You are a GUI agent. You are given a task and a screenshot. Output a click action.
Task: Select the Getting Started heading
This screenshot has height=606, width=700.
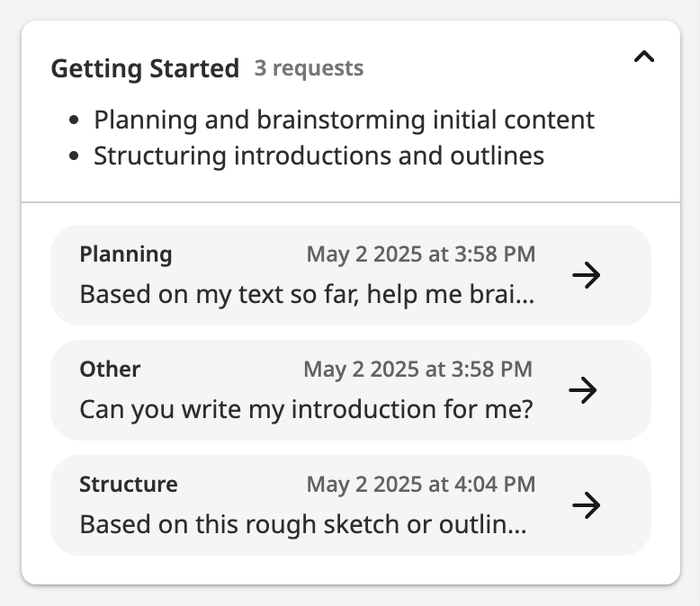click(x=145, y=68)
